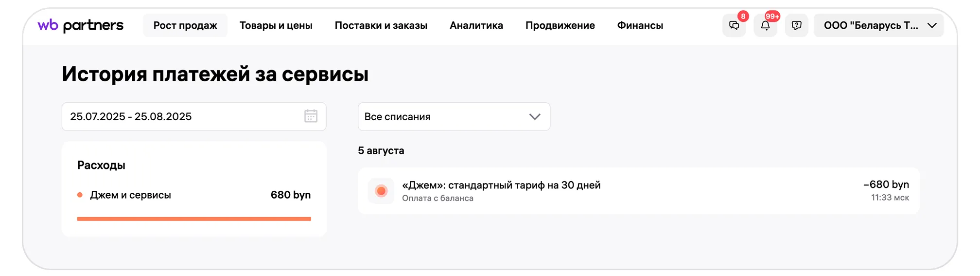Screen dimensions: 980x276
Task: Click the calendar icon in date field
Action: 311,116
